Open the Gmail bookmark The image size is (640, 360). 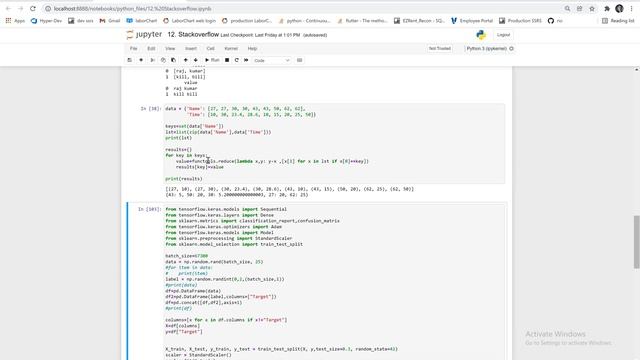click(110, 20)
